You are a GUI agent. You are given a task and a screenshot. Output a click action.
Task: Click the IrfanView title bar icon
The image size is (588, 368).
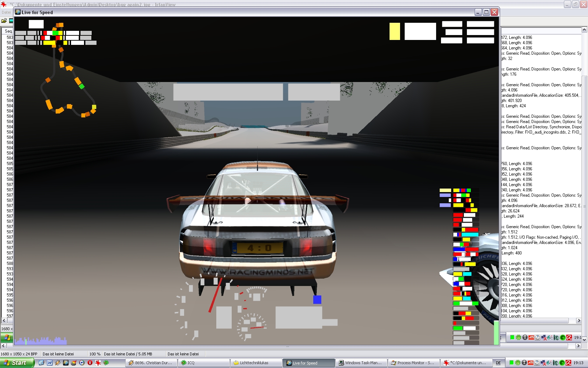pos(3,4)
